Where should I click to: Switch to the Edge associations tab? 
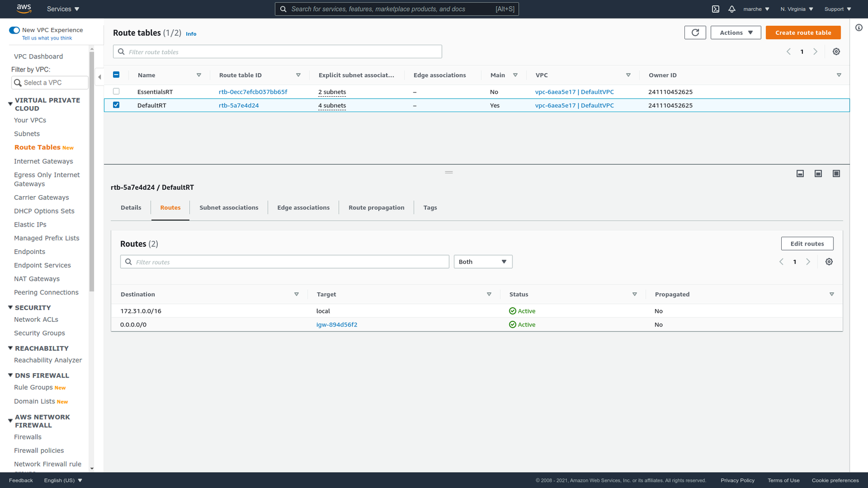tap(304, 208)
